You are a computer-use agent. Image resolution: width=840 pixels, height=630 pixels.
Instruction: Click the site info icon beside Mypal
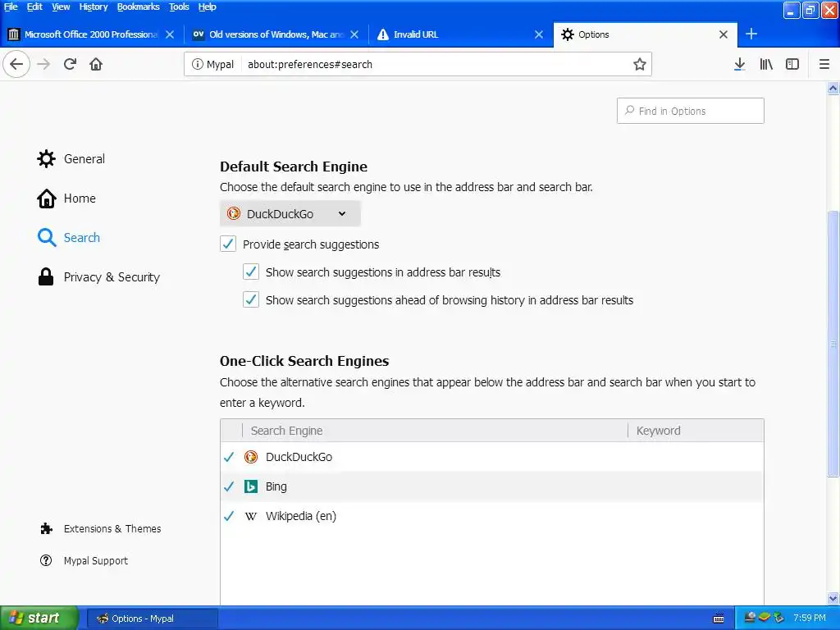[197, 64]
